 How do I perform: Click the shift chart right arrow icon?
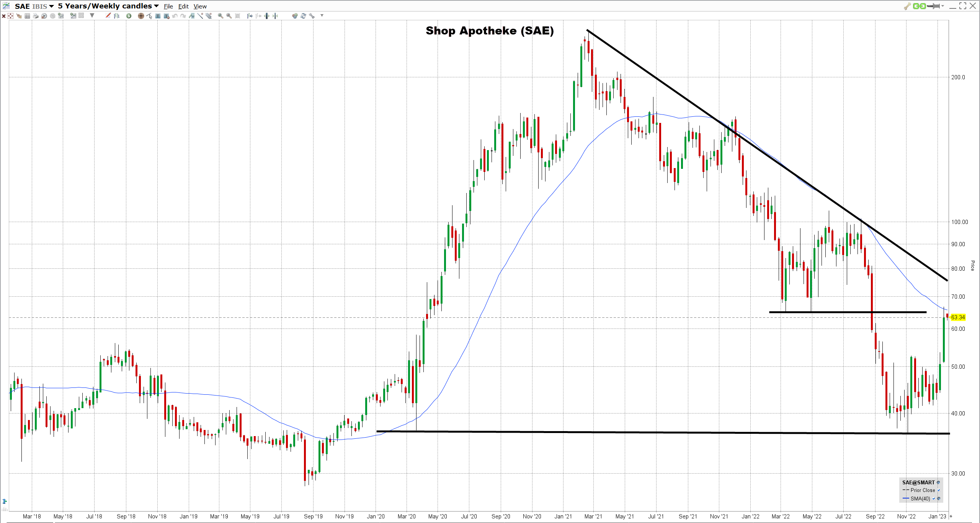(x=250, y=16)
